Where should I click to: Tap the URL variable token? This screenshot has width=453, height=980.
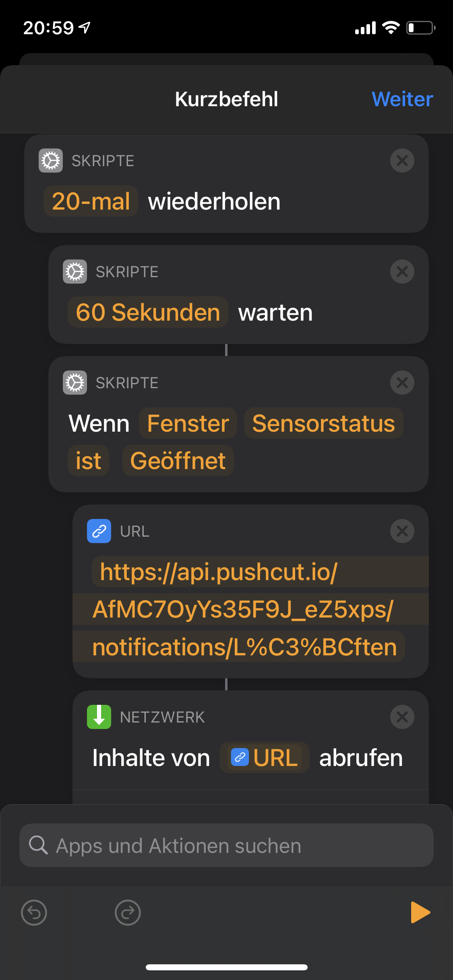[x=265, y=758]
